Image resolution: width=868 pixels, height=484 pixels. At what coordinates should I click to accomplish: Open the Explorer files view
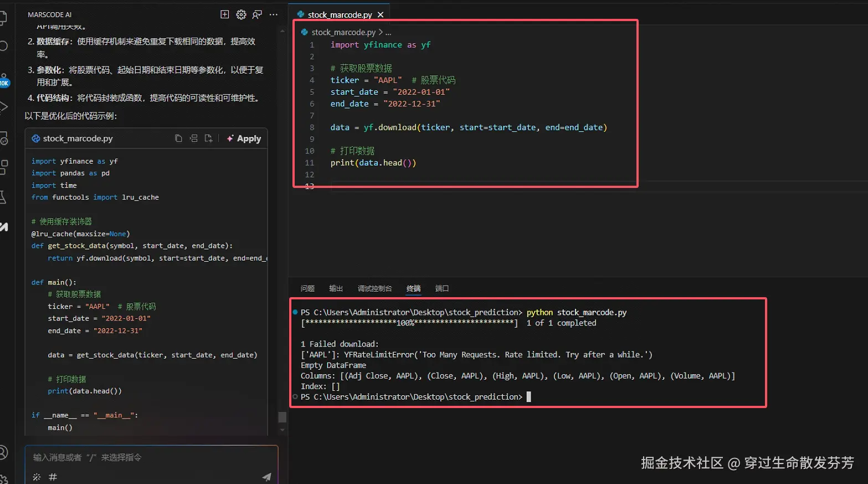3,18
